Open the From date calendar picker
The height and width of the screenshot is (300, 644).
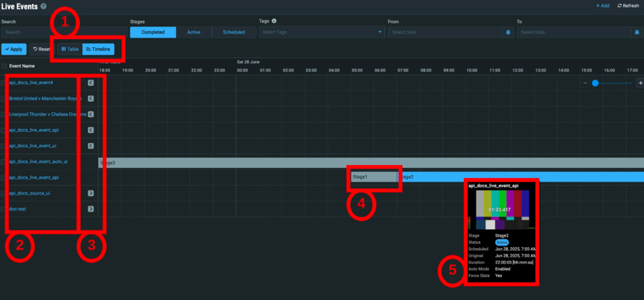[508, 32]
